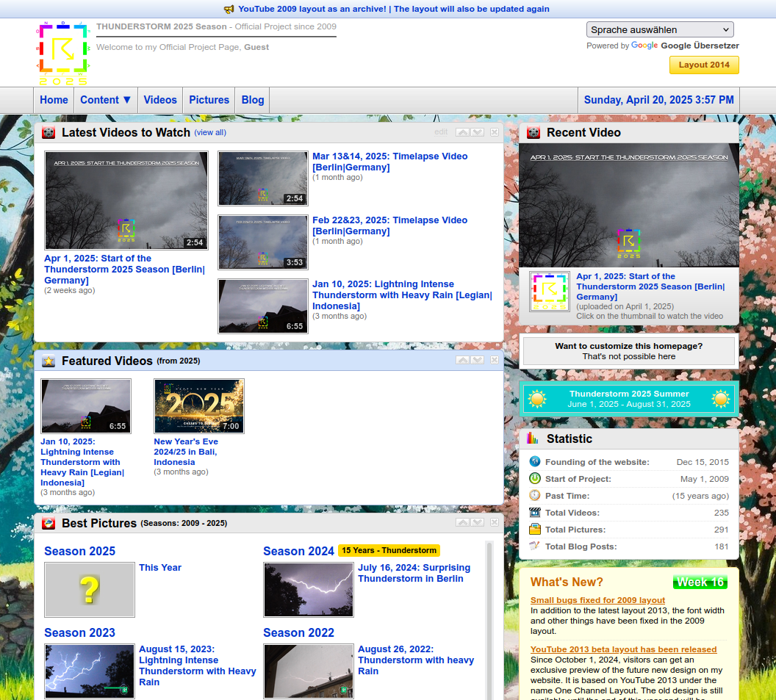This screenshot has width=776, height=700.
Task: Move the Featured Videos panel up
Action: pos(462,360)
